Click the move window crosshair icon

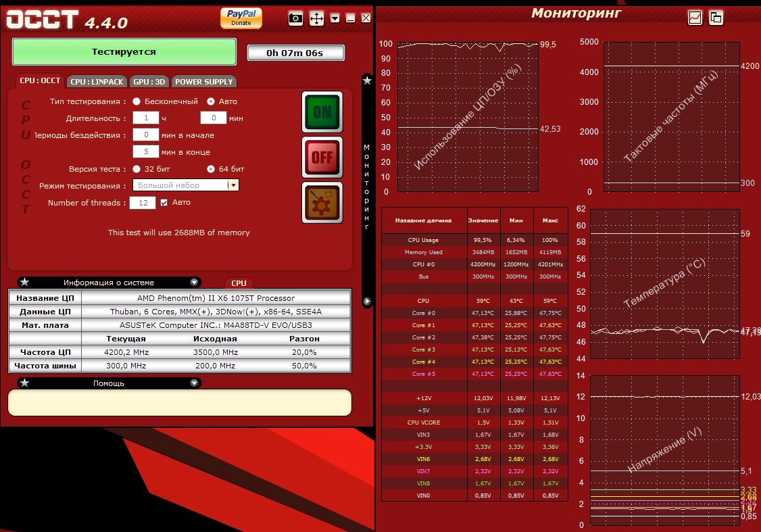(316, 19)
